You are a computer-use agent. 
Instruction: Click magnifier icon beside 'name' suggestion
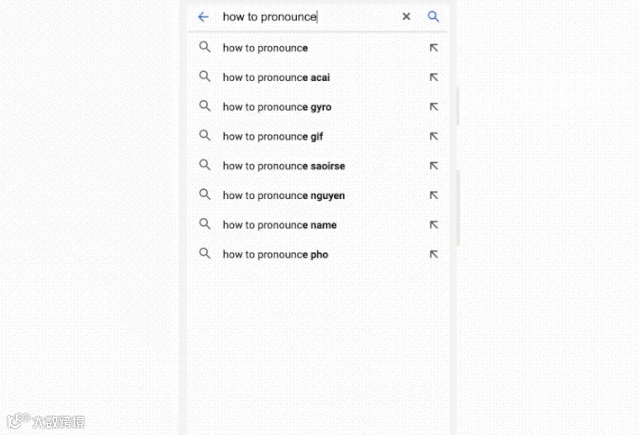click(x=205, y=224)
